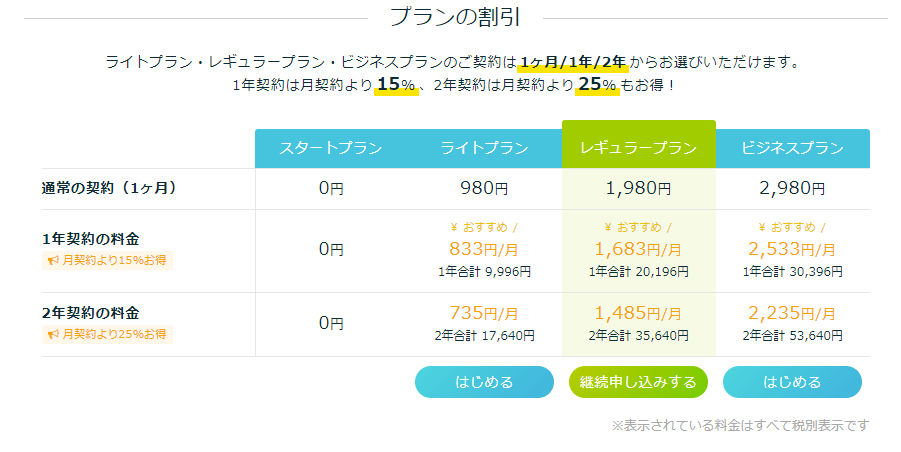Click yen おすすめ mark above 2,533円/月
Screen dimensions: 901x452
792,227
